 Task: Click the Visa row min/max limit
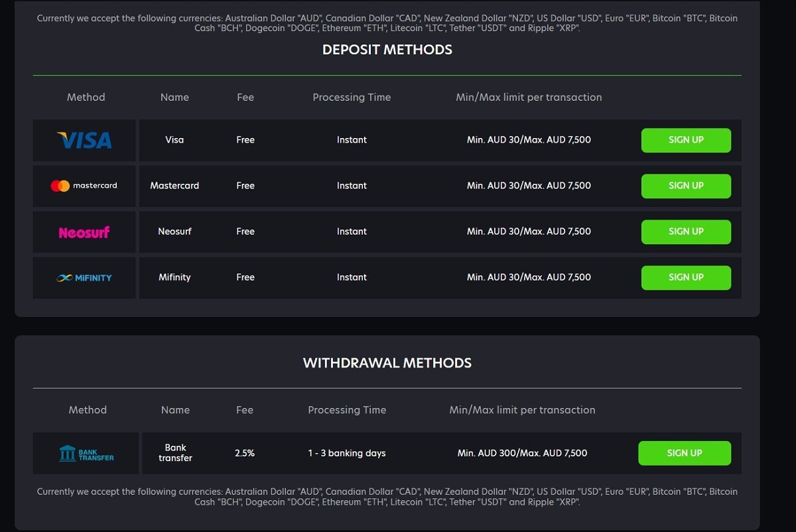529,140
